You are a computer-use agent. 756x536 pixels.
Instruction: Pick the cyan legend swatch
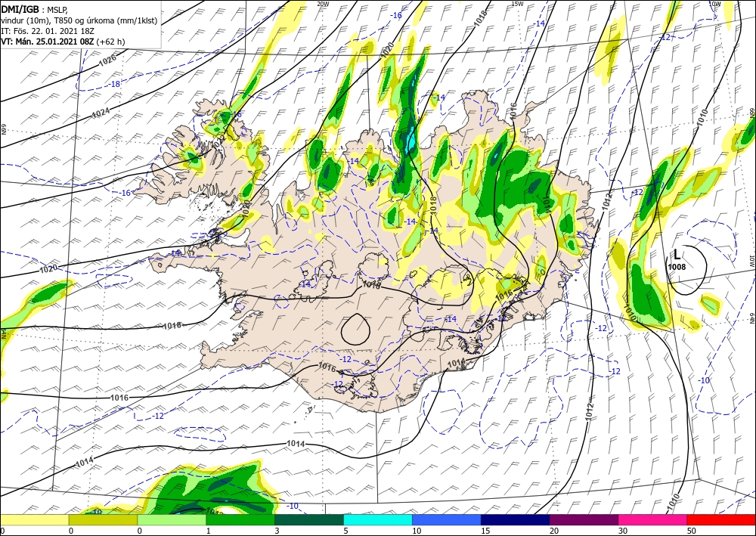pyautogui.click(x=378, y=520)
